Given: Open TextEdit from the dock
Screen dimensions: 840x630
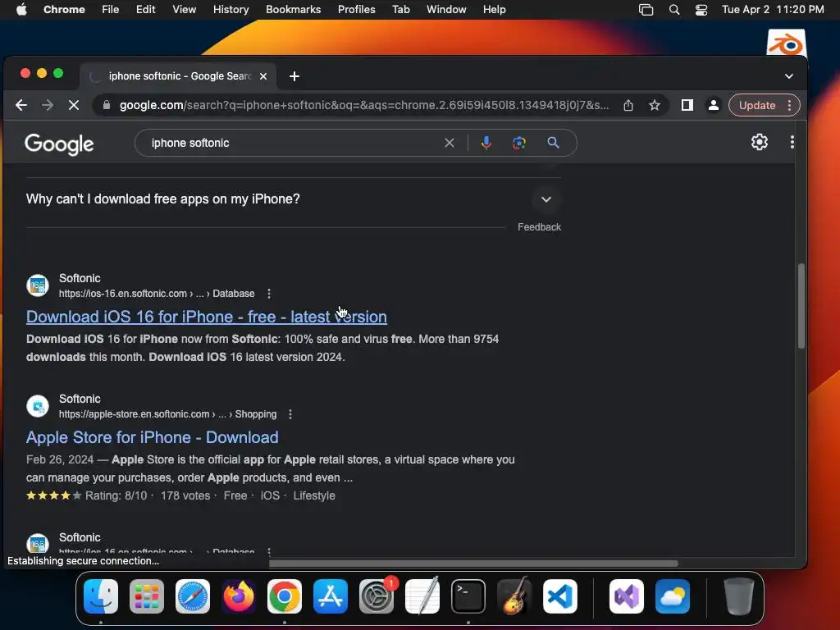Looking at the screenshot, I should pos(422,596).
